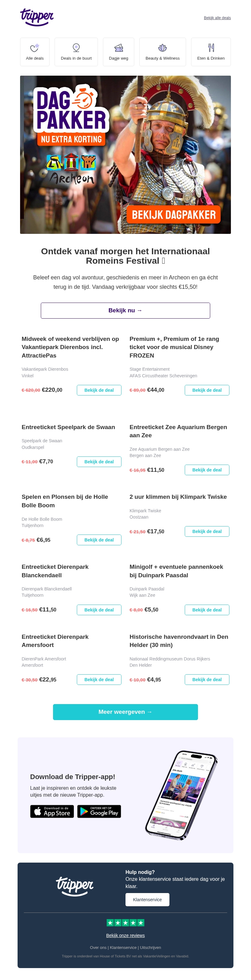The image size is (251, 980).
Task: Select the Deals in de buurt pin icon
Action: pos(76,48)
